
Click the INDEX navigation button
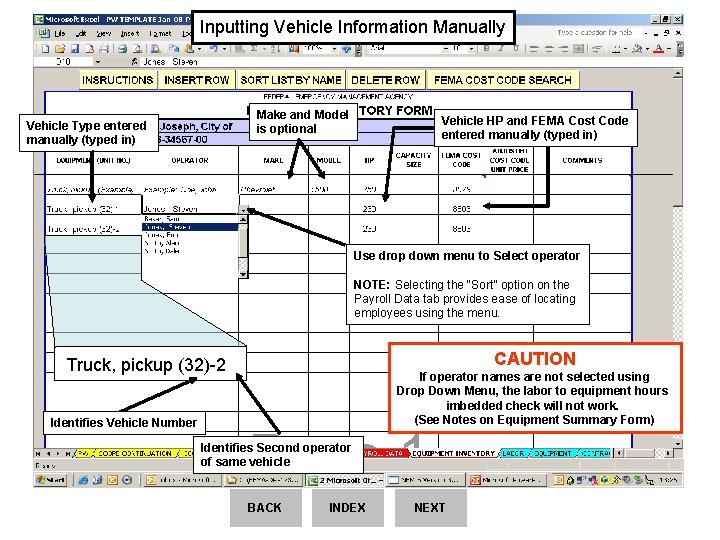(x=348, y=508)
